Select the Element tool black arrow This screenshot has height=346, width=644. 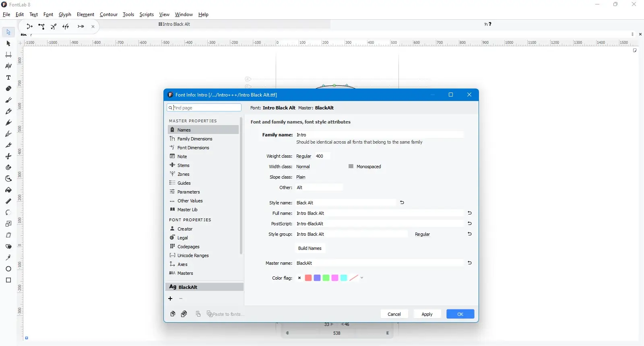point(8,43)
